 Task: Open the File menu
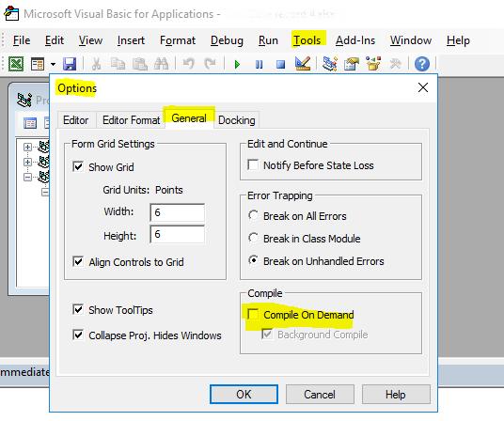point(22,40)
